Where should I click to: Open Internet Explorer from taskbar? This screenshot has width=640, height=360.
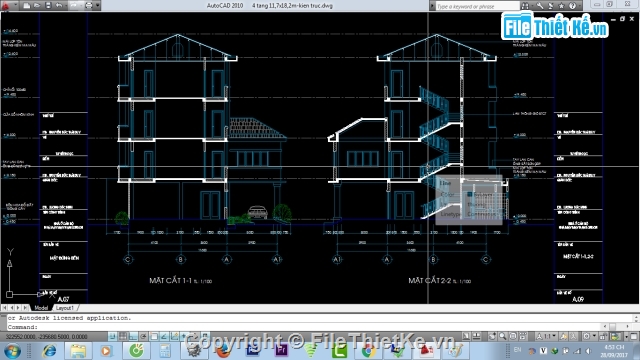point(49,351)
